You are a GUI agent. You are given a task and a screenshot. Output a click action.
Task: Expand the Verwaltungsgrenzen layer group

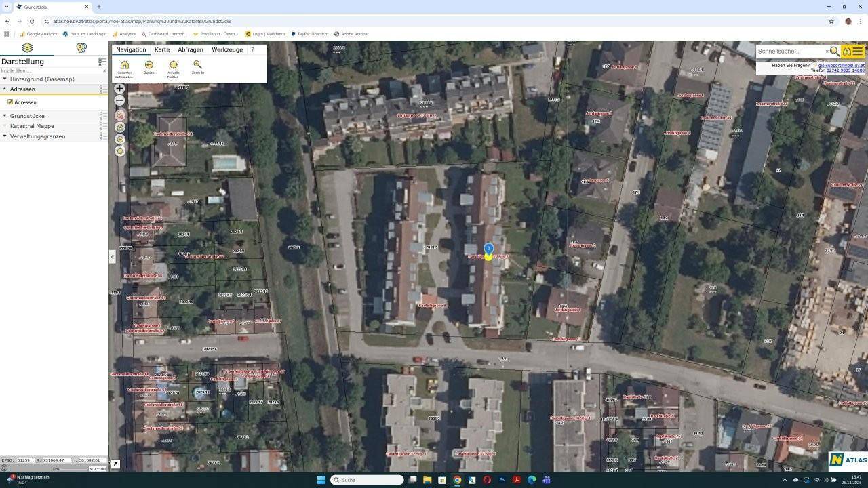5,136
